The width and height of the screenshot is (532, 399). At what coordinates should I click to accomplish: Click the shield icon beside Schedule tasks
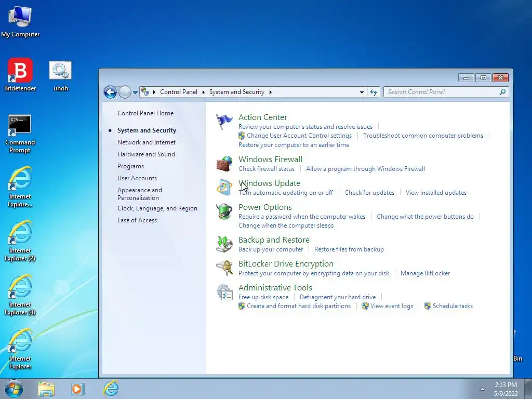pyautogui.click(x=428, y=306)
